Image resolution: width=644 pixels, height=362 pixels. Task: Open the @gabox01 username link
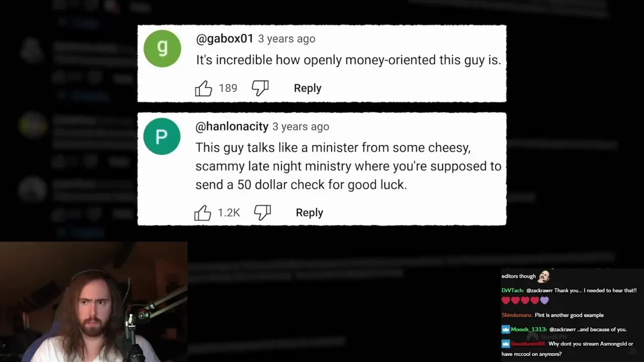pyautogui.click(x=224, y=39)
